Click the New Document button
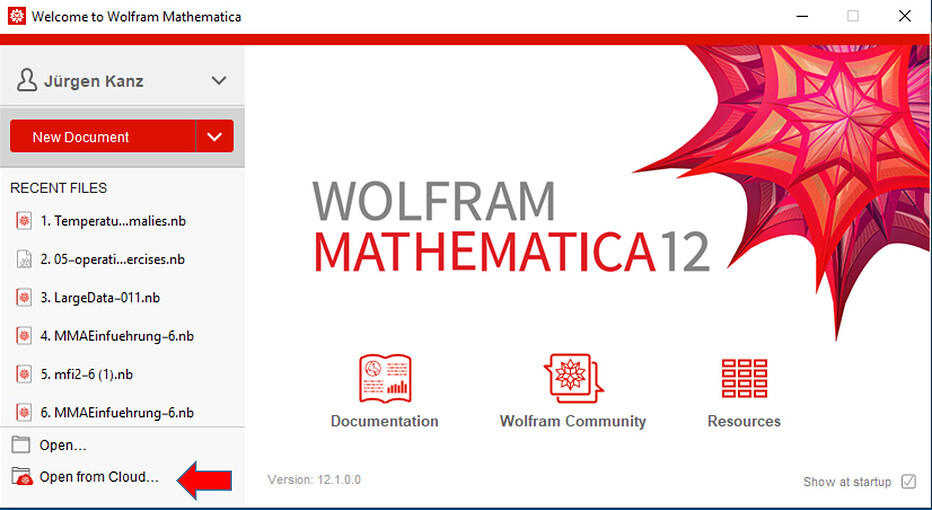Screen dimensions: 932x510 point(102,137)
